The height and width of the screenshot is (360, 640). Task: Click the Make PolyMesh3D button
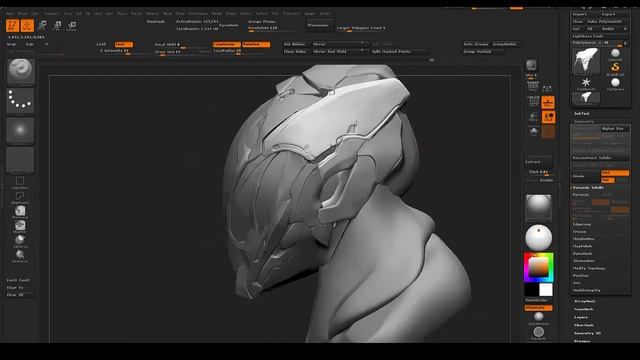tap(604, 21)
